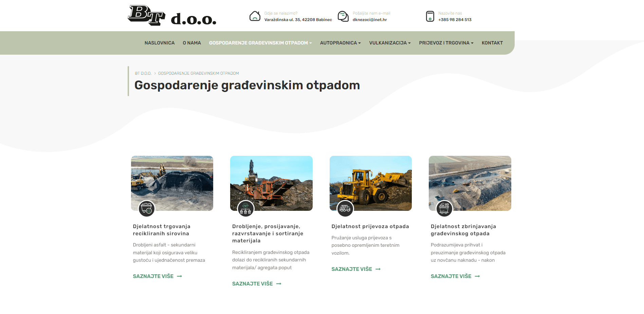644x314 pixels.
Task: Open aerial quarry site thumbnail
Action: [x=470, y=183]
